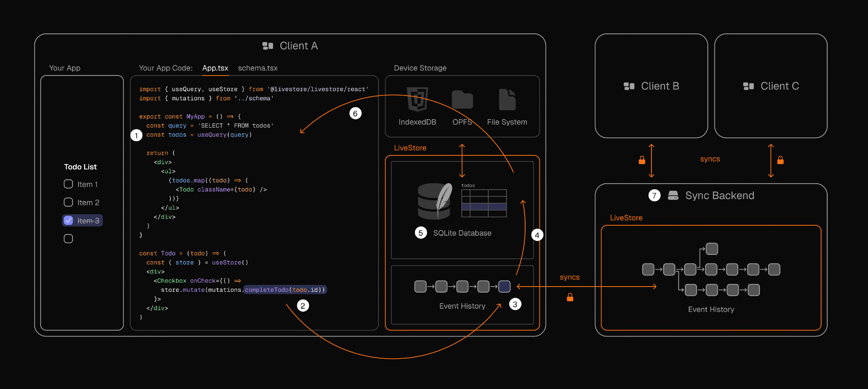Click the 'SQLite Database' label
The width and height of the screenshot is (868, 389).
point(462,233)
